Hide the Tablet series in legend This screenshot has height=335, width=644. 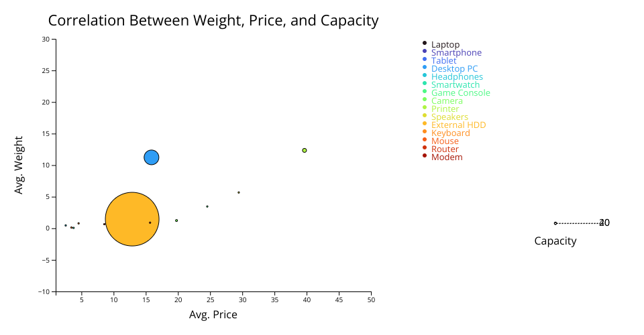(x=443, y=61)
